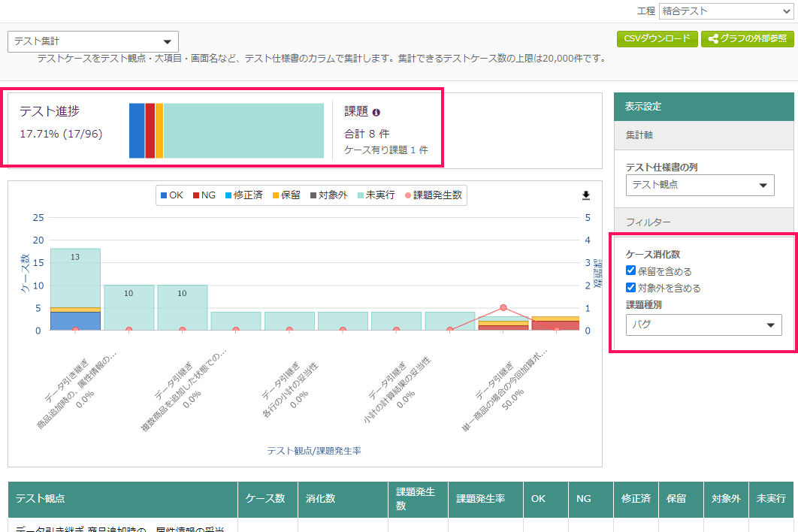Sort by 修正済 table header
Viewport: 798px width, 532px height.
(x=636, y=499)
